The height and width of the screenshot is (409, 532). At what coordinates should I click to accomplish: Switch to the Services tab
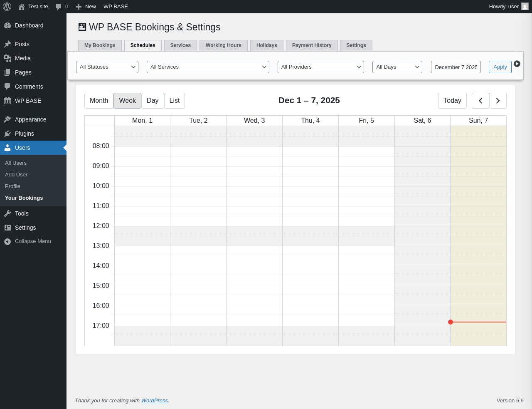coord(180,45)
